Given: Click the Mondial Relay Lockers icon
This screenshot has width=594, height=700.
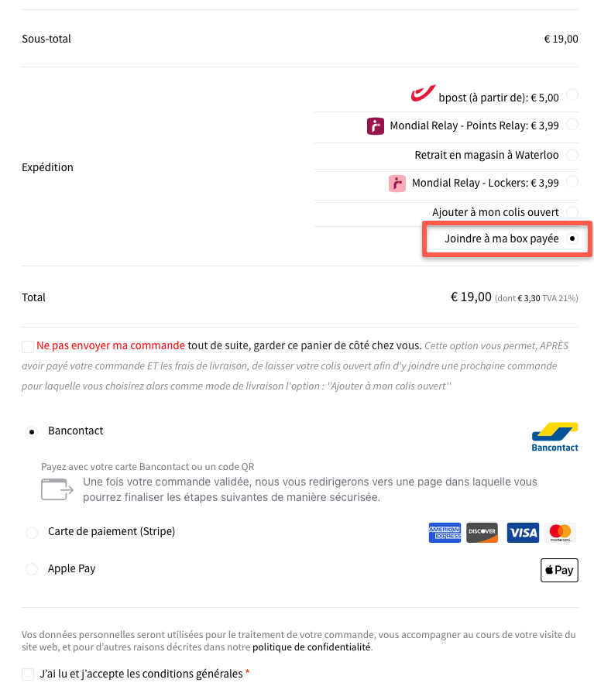Looking at the screenshot, I should 397,184.
